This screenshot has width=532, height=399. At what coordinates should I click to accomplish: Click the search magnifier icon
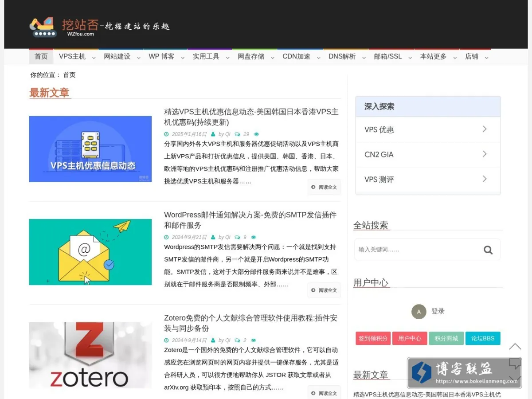[488, 250]
